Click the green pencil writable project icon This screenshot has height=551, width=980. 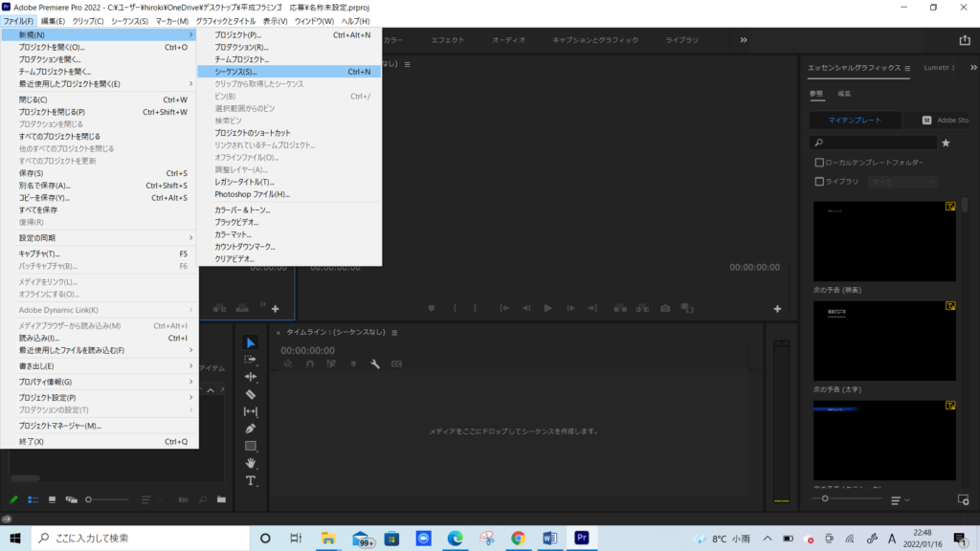point(13,499)
